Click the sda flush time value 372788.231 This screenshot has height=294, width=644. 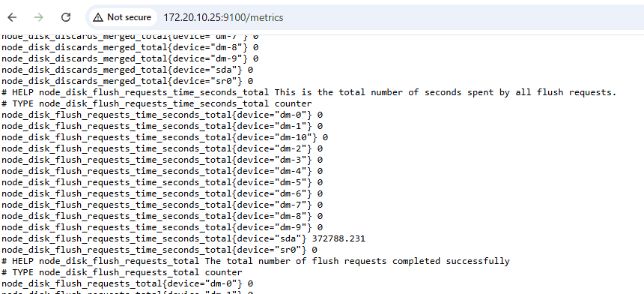(338, 238)
